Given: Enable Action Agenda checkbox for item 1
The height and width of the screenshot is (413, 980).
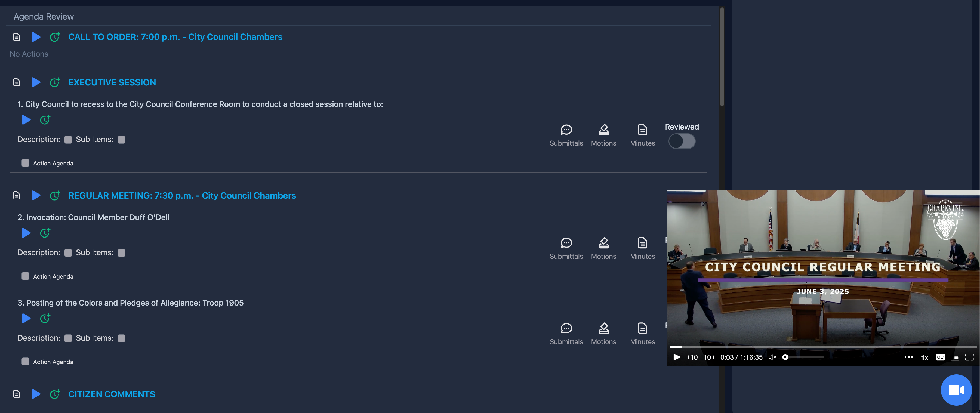Looking at the screenshot, I should click(26, 163).
